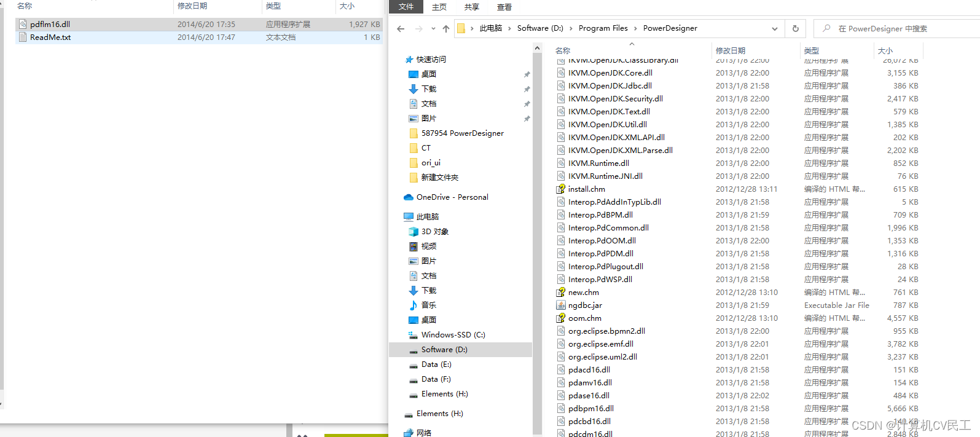The width and height of the screenshot is (980, 437).
Task: Open the 主页 ribbon tab
Action: coord(439,7)
